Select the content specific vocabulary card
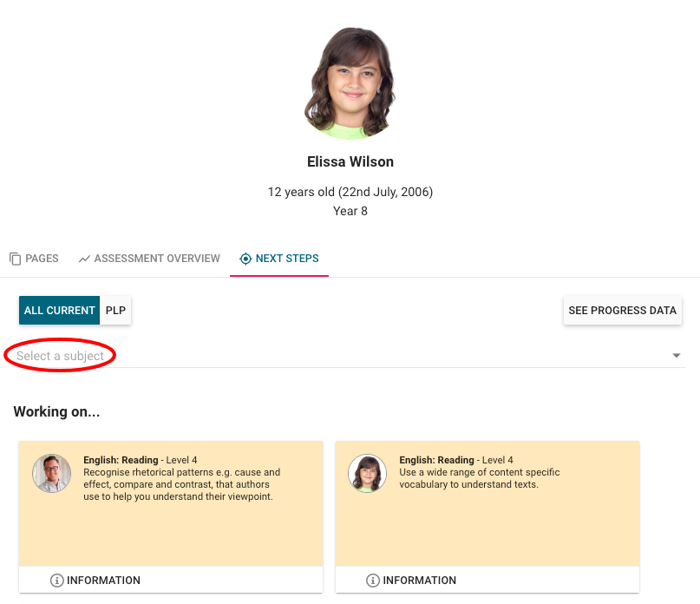 point(487,512)
